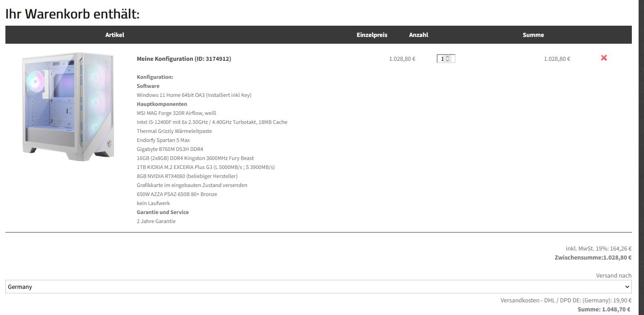
Task: Click the '2 Jahre Garantie' line
Action: tap(156, 221)
